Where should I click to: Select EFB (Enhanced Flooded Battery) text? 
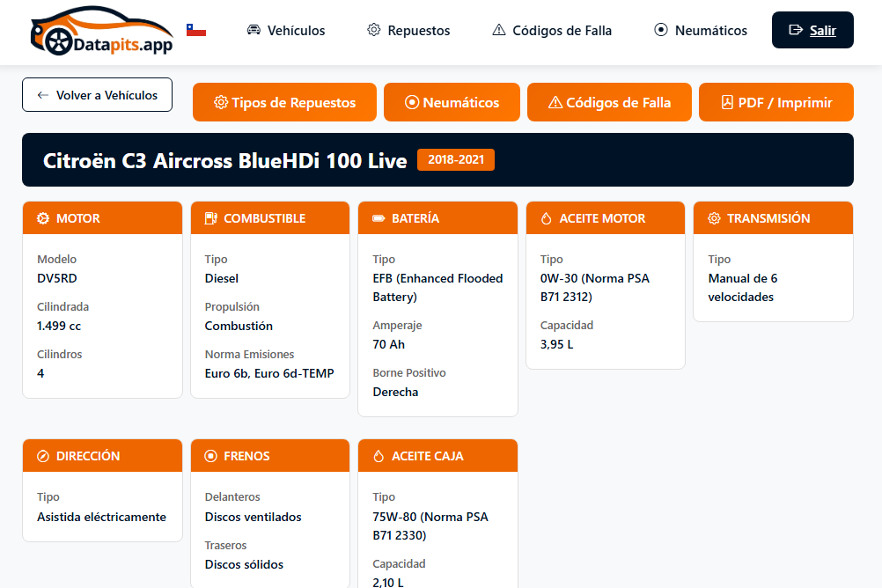pyautogui.click(x=437, y=288)
